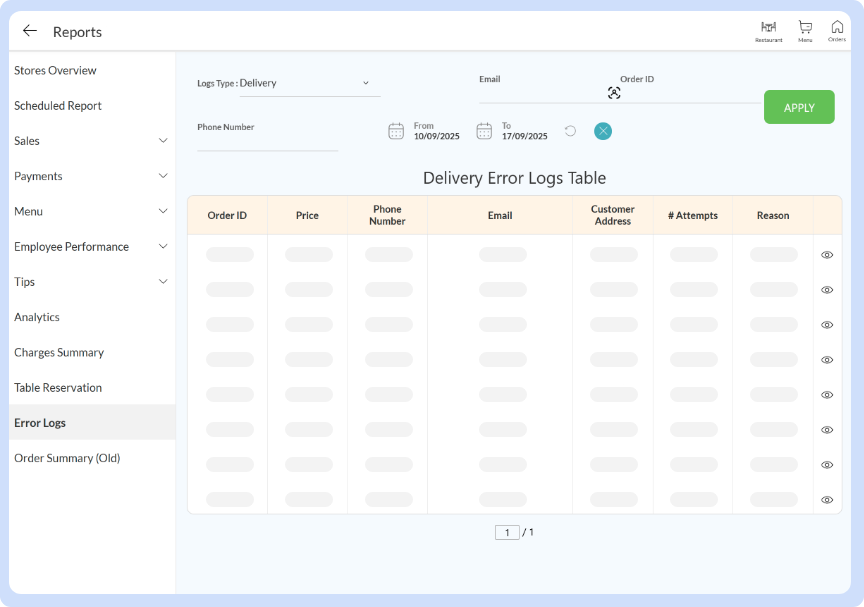Click the scan icon under Order ID
864x607 pixels.
[x=614, y=92]
